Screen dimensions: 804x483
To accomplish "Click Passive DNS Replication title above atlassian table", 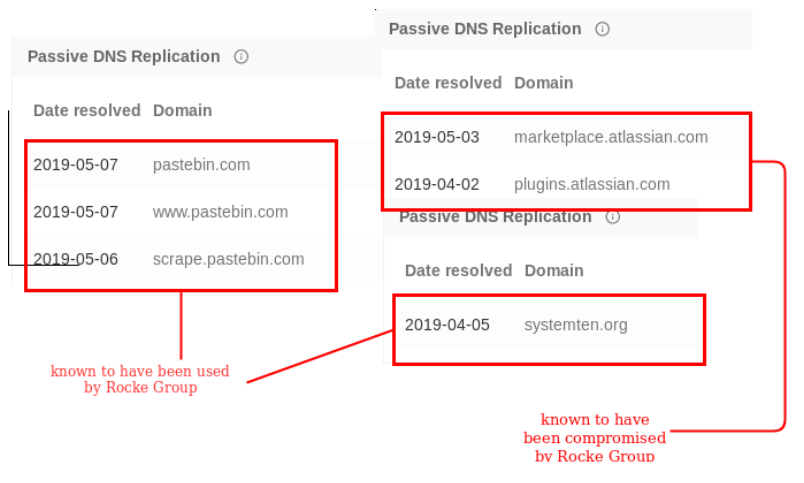I will point(484,28).
